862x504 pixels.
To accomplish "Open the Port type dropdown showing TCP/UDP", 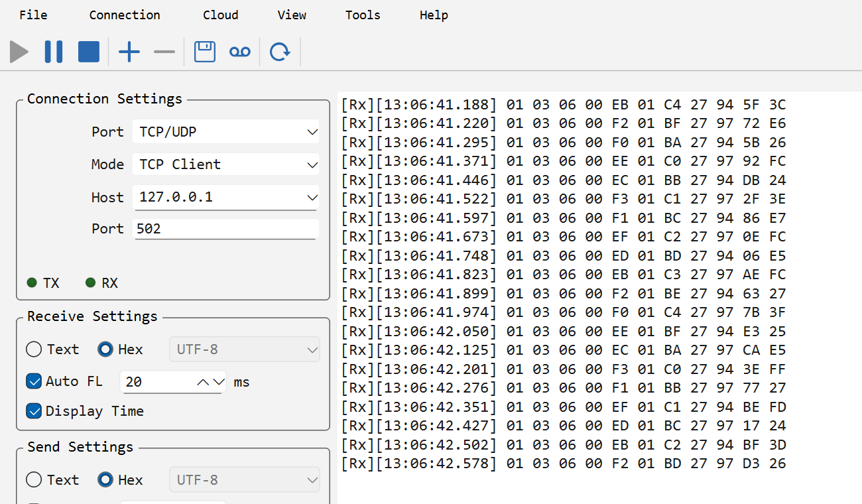I will tap(225, 131).
